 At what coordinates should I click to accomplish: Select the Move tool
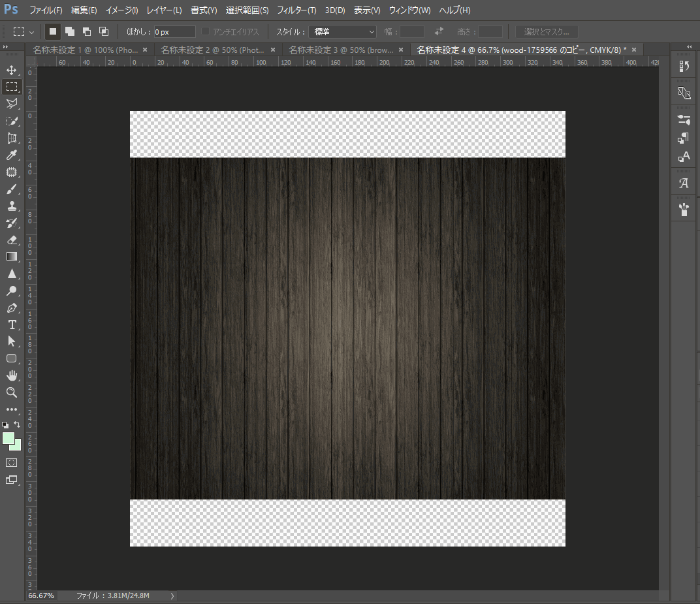(12, 70)
